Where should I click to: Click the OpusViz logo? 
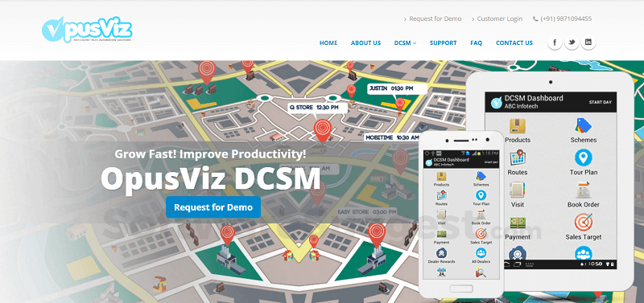tap(87, 30)
